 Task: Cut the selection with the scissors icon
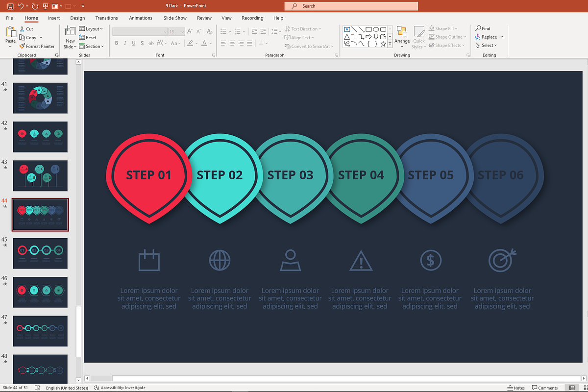(x=26, y=29)
